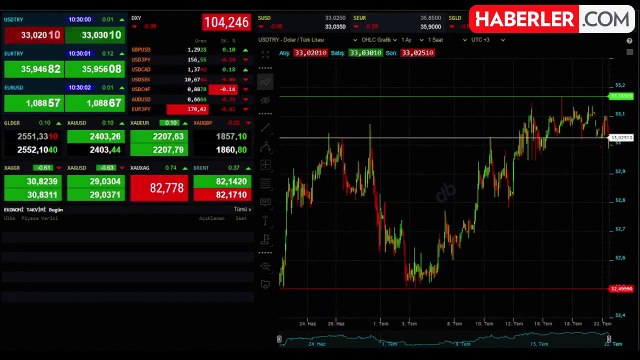Click the red down arrow next to XAUGBP
The image size is (640, 360).
[248, 123]
